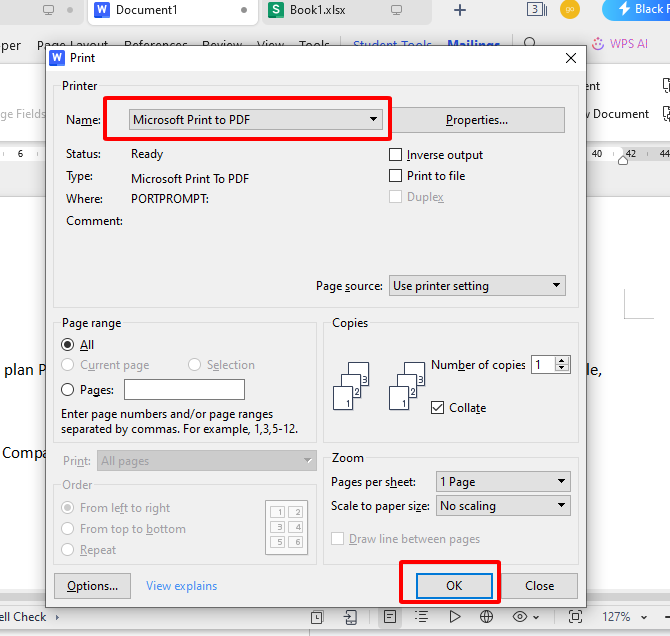
Task: Click the Number of copies field
Action: (x=543, y=365)
